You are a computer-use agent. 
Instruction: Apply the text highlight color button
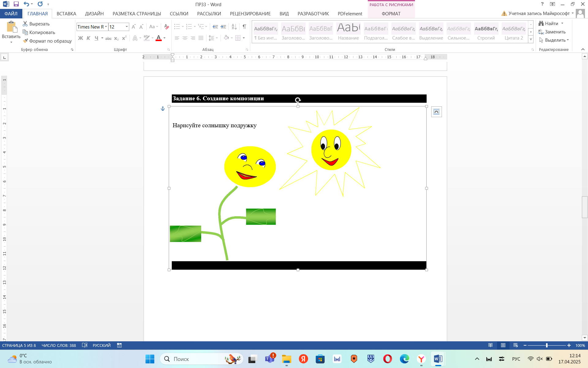click(147, 38)
